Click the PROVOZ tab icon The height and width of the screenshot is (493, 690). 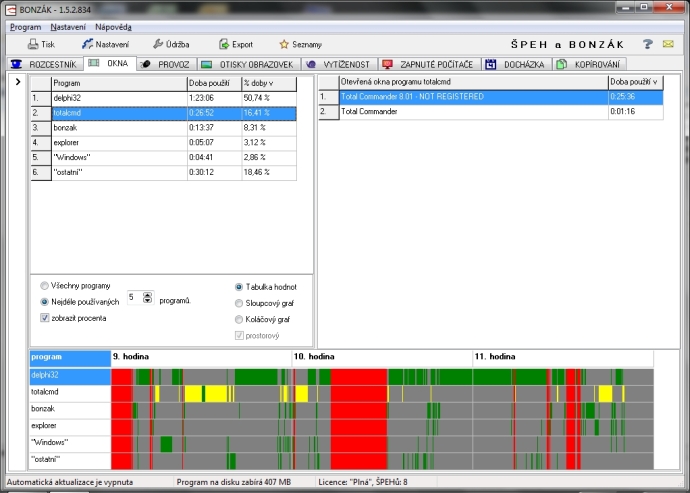146,64
